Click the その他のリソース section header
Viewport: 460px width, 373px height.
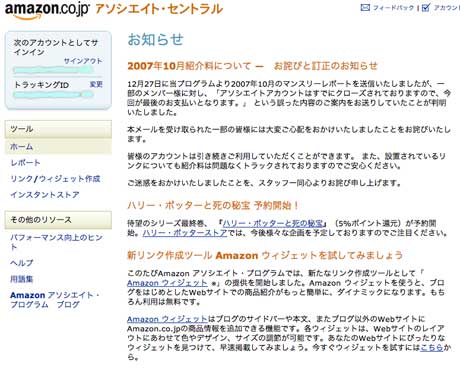click(58, 220)
